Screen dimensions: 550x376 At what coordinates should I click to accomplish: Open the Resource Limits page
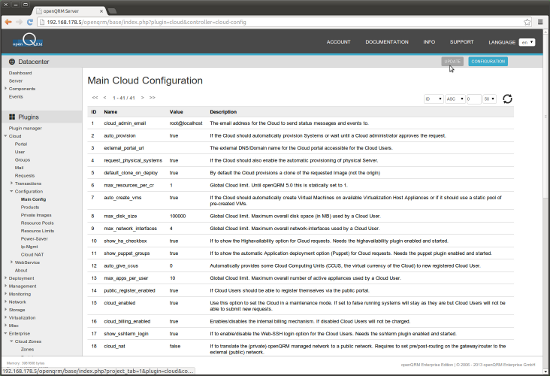coord(38,231)
